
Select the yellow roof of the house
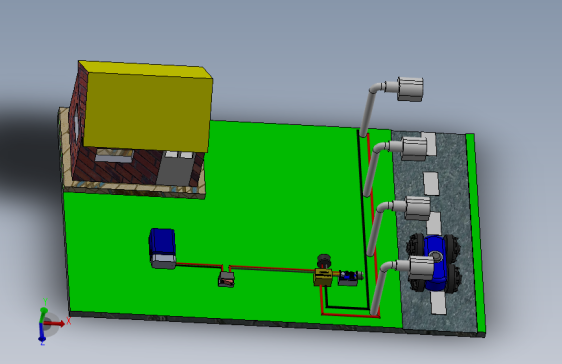147,107
